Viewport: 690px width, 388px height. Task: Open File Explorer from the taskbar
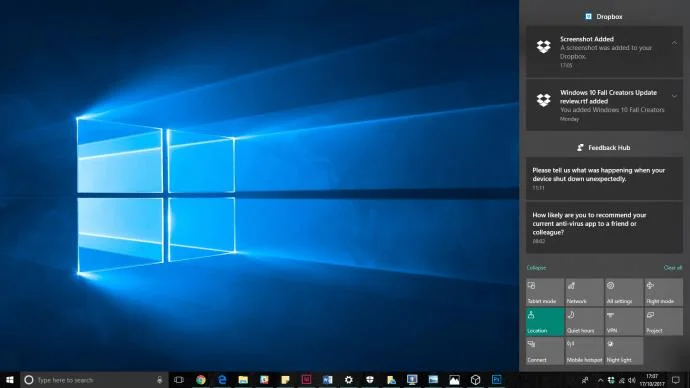click(x=243, y=380)
